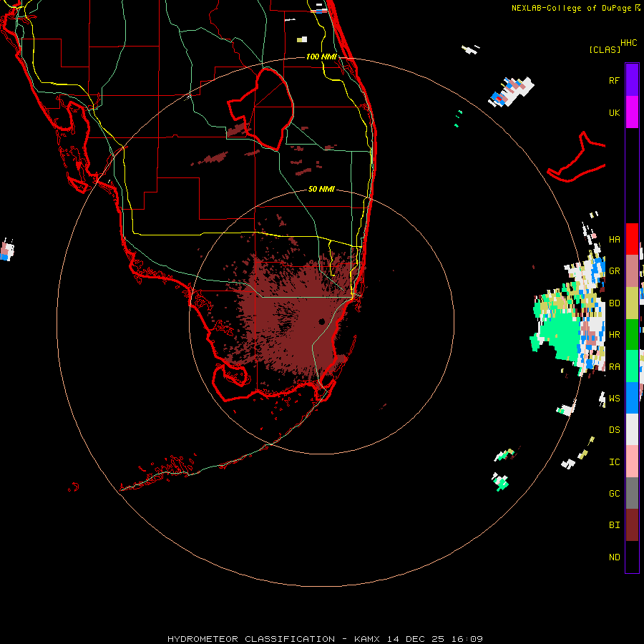Click the HA legend label
Image resolution: width=644 pixels, height=644 pixels.
click(614, 240)
